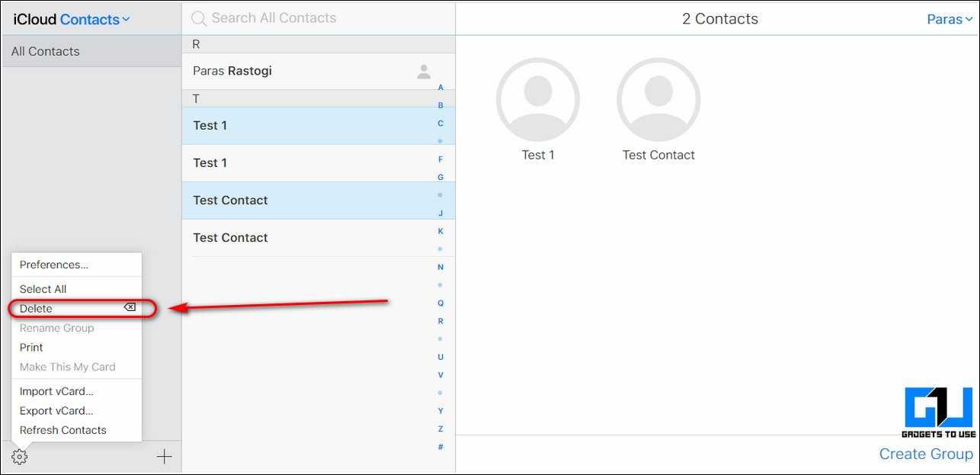Choose Print from the settings menu
The width and height of the screenshot is (980, 475).
tap(32, 347)
